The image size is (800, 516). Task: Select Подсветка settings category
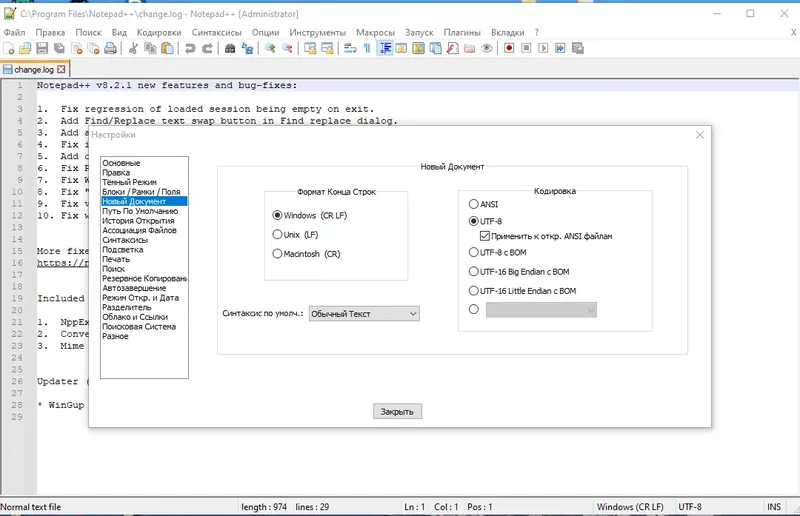tap(122, 250)
